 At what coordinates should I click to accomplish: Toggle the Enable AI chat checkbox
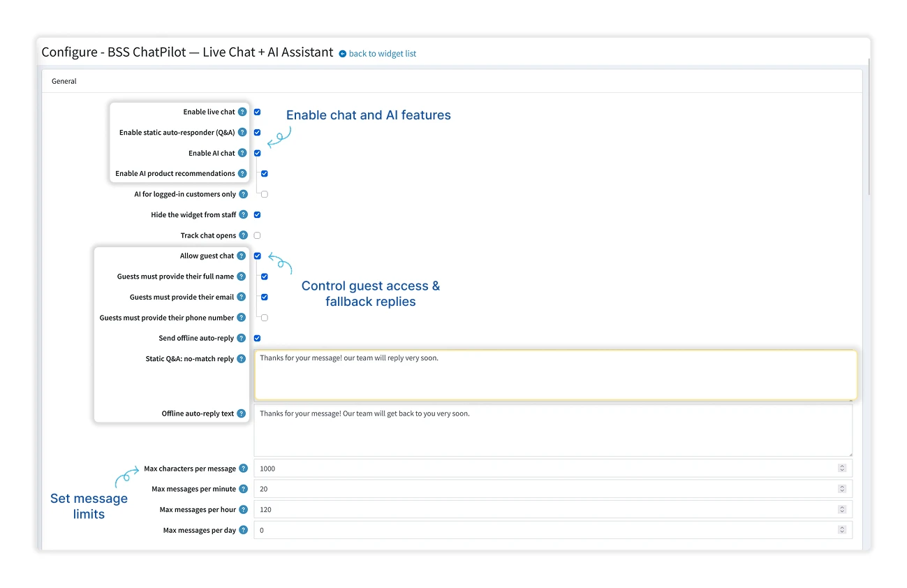pyautogui.click(x=258, y=153)
